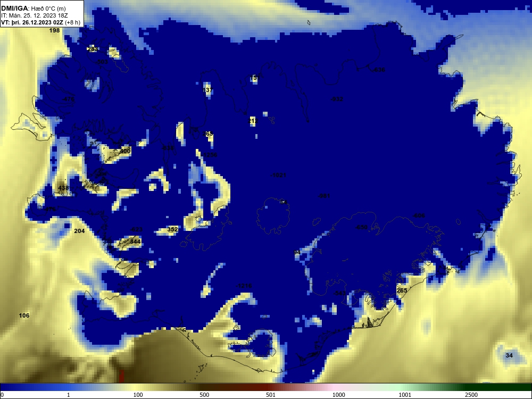Select the "IT: Mán. 25. 12. 2023 18Z" line
This screenshot has height=399, width=532.
(34, 15)
